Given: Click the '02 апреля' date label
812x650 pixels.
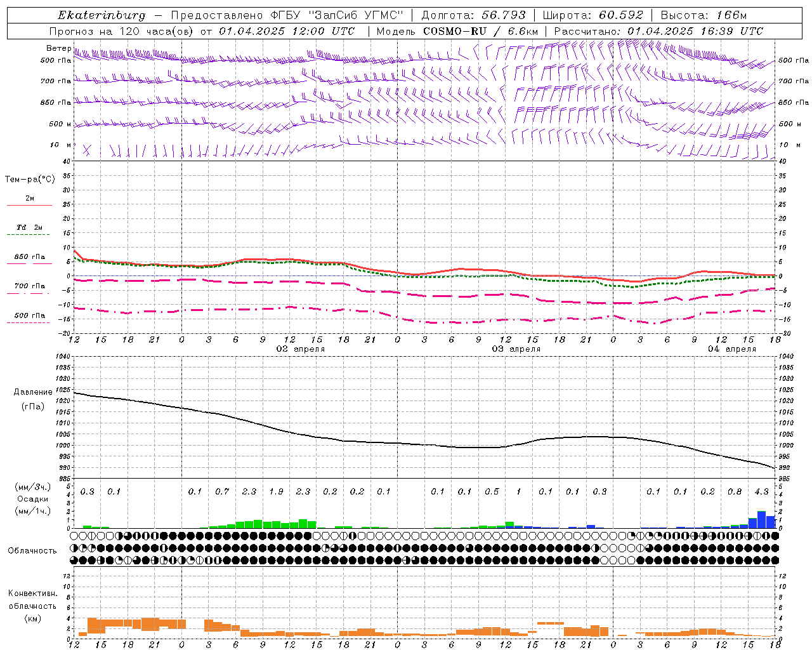Looking at the screenshot, I should tap(301, 349).
